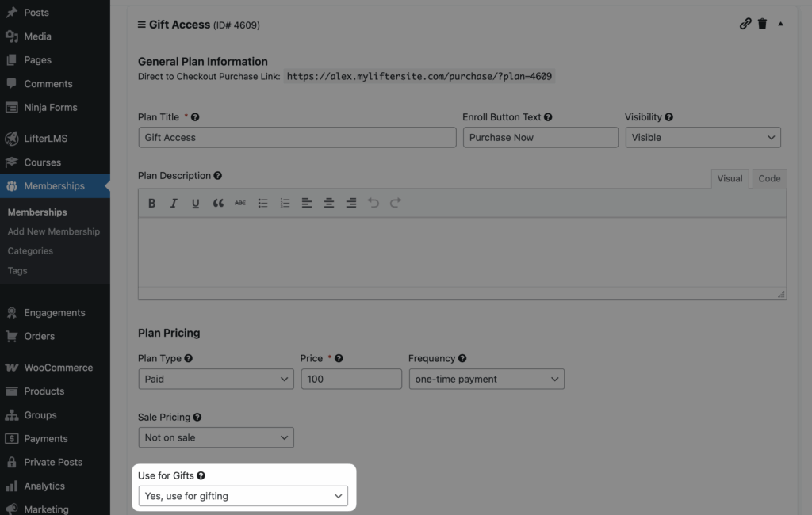
Task: Open Add New Membership in sidebar
Action: [54, 232]
